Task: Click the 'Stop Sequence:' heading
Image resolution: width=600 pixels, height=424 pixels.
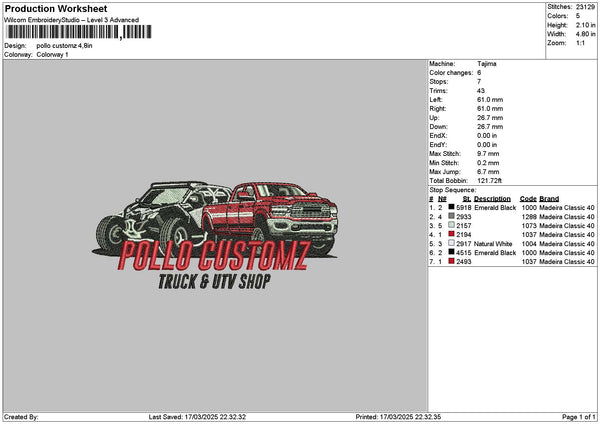Action: tap(453, 190)
